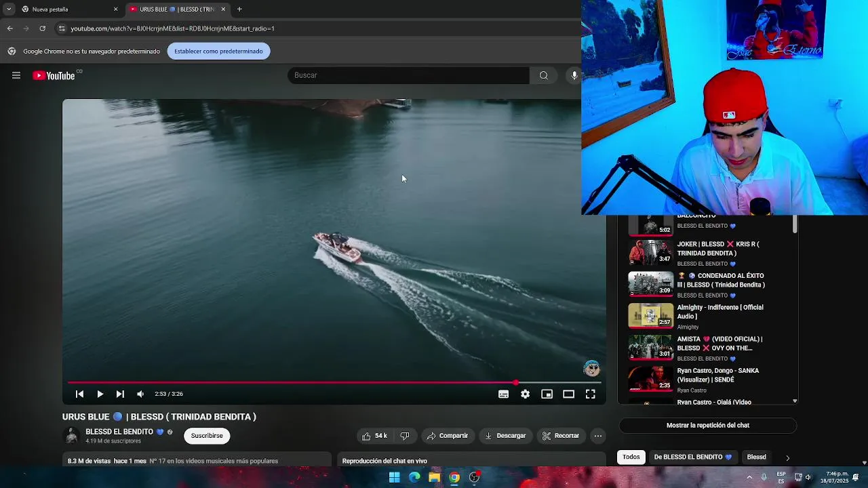Show hidden system tray icons
Image resolution: width=868 pixels, height=488 pixels.
[x=749, y=477]
